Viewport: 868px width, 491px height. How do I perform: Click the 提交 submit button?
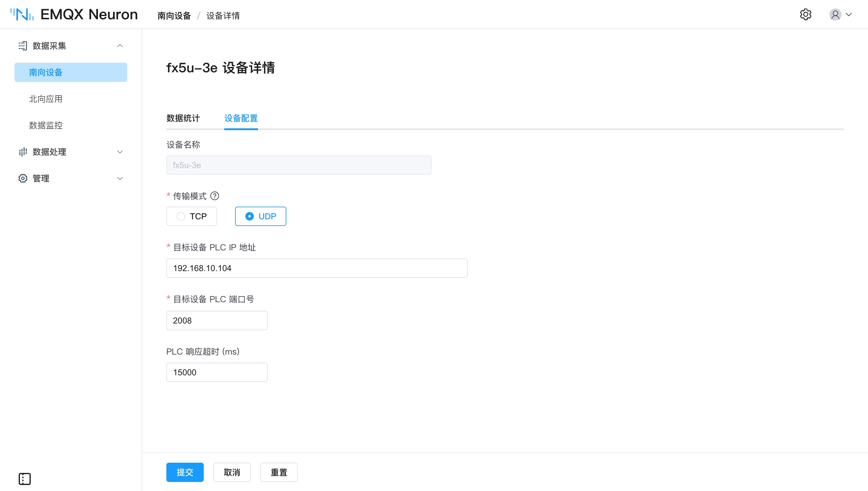click(x=185, y=472)
